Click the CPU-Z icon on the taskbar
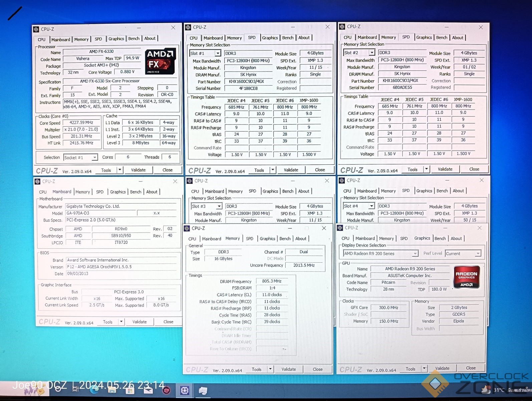Image resolution: width=532 pixels, height=401 pixels. pos(185,390)
